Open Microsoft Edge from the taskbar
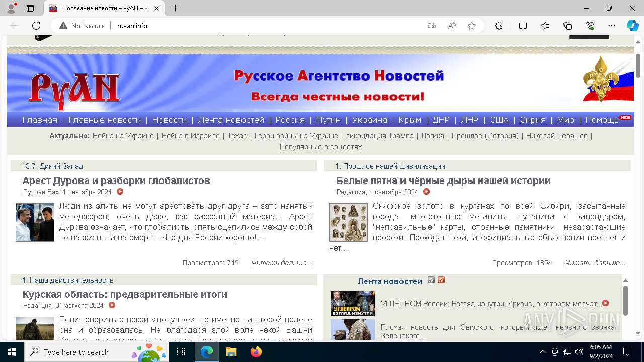Image resolution: width=644 pixels, height=362 pixels. point(207,352)
